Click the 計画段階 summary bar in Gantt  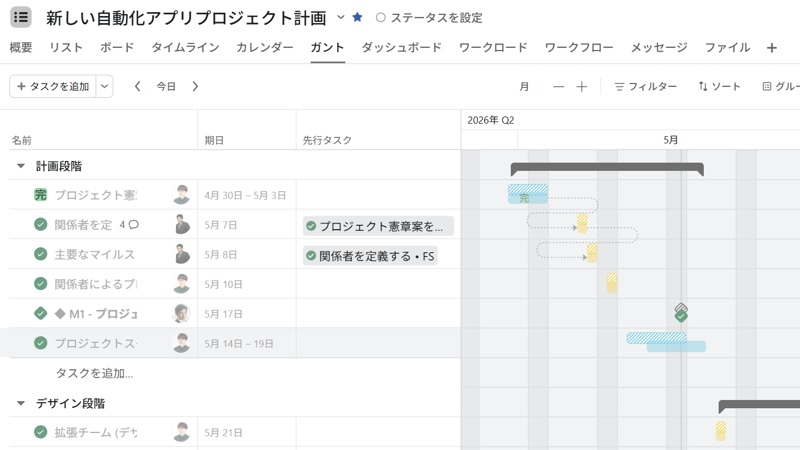(607, 168)
